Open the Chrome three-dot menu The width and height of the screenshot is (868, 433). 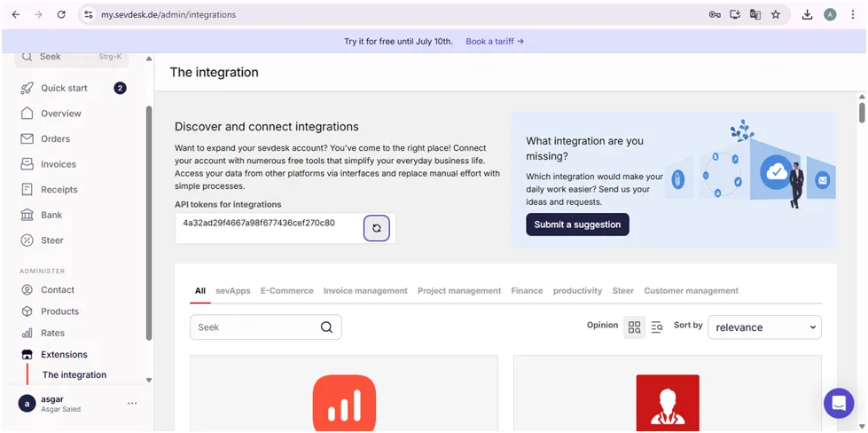(x=853, y=15)
